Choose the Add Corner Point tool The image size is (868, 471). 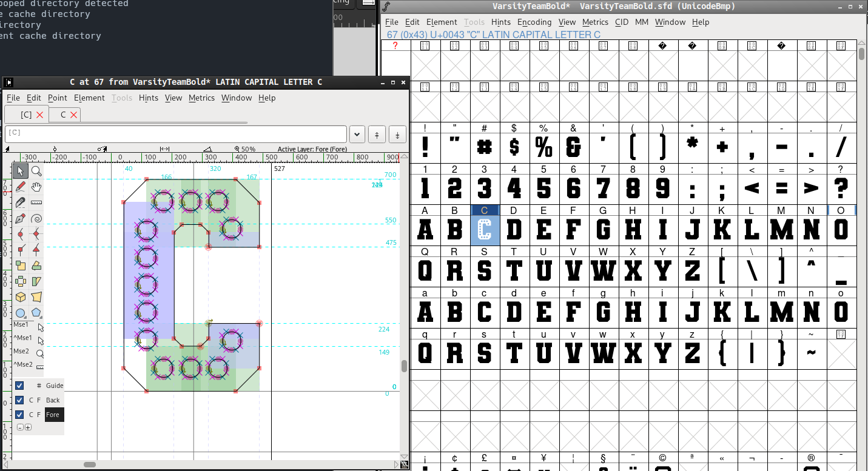click(21, 250)
